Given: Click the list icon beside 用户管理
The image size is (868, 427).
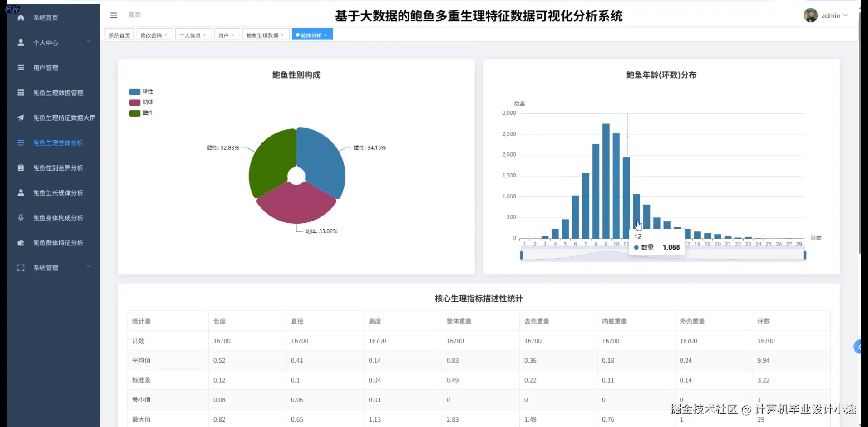Looking at the screenshot, I should pos(20,68).
